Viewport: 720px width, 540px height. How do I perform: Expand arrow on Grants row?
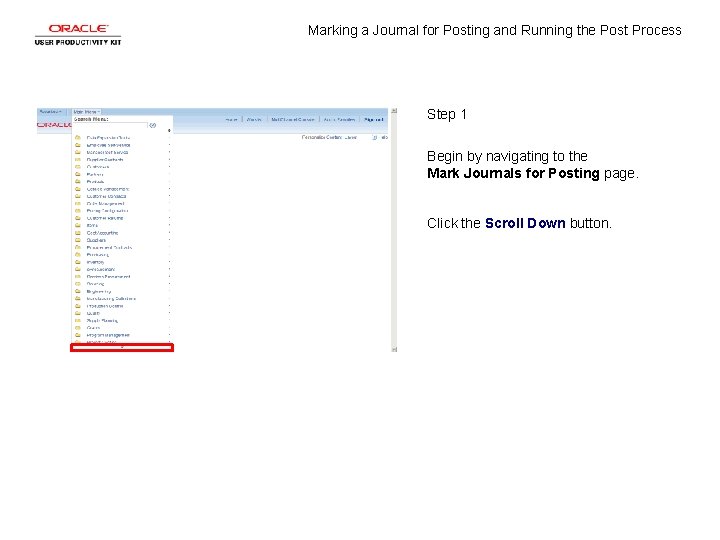pyautogui.click(x=169, y=328)
